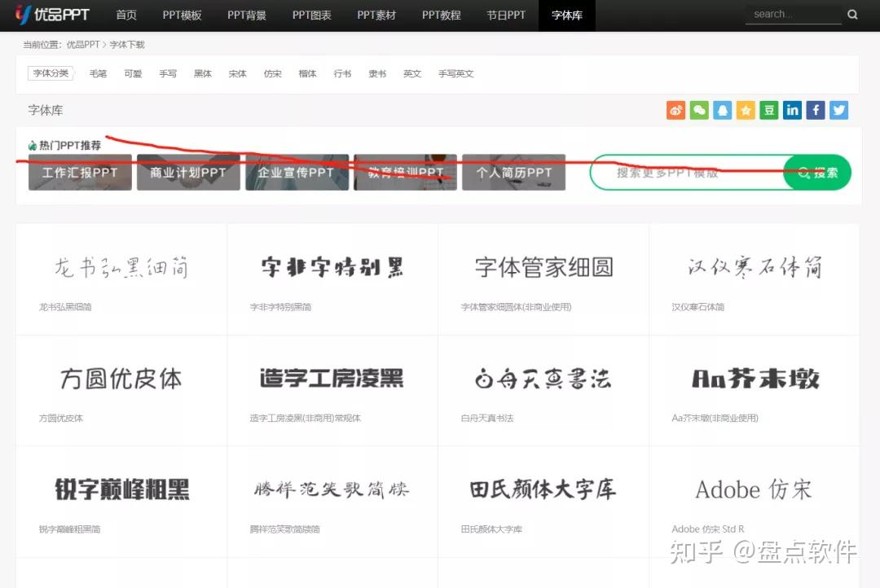Open 企业宣传PPT recommendation

[x=297, y=173]
